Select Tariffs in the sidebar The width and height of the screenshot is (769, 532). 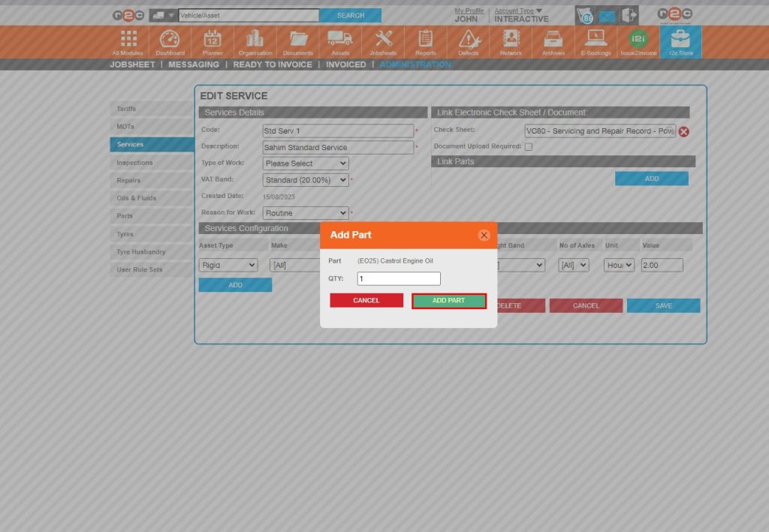152,109
